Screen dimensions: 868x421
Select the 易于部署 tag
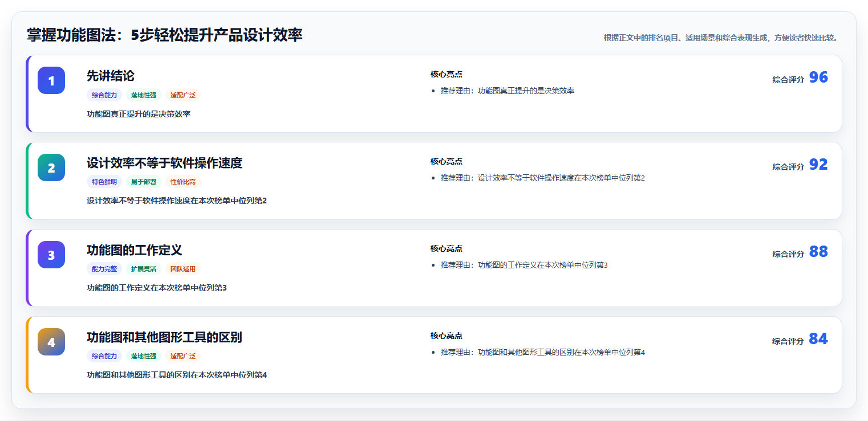pyautogui.click(x=144, y=182)
